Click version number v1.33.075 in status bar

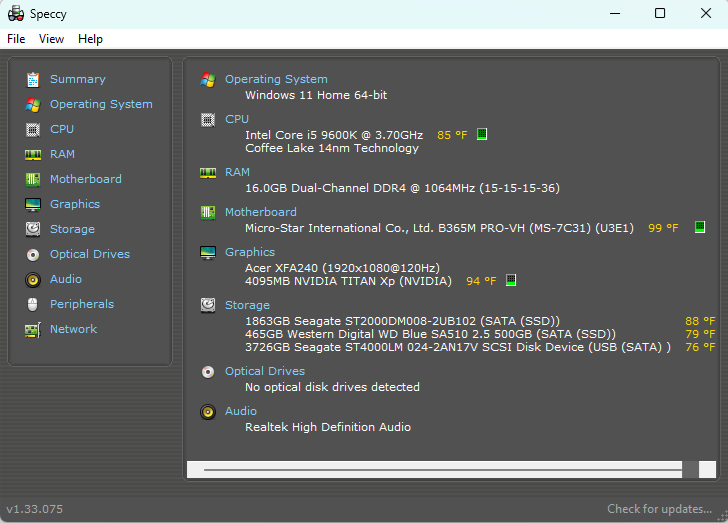pyautogui.click(x=34, y=509)
